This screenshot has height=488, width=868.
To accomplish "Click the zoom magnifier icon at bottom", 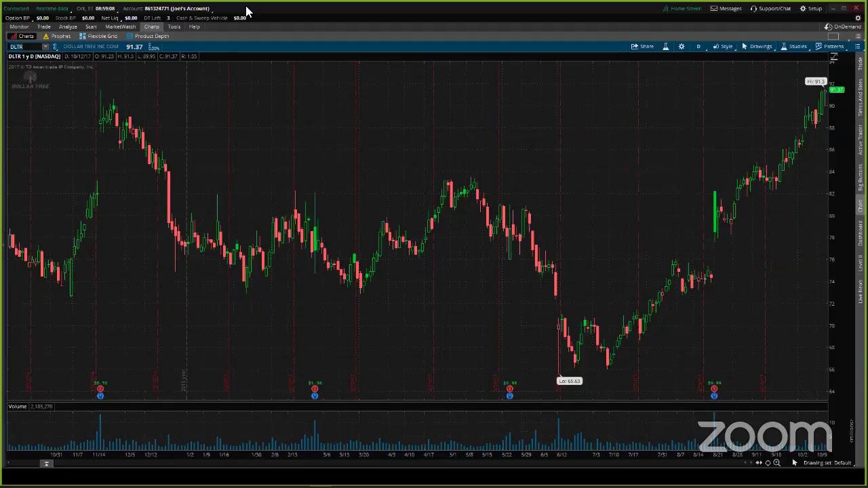I will coord(776,463).
